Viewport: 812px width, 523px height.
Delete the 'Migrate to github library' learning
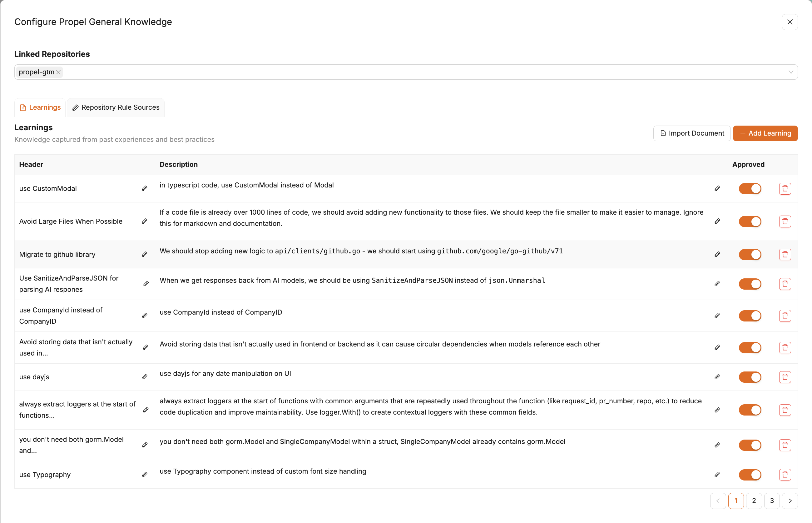tap(785, 254)
